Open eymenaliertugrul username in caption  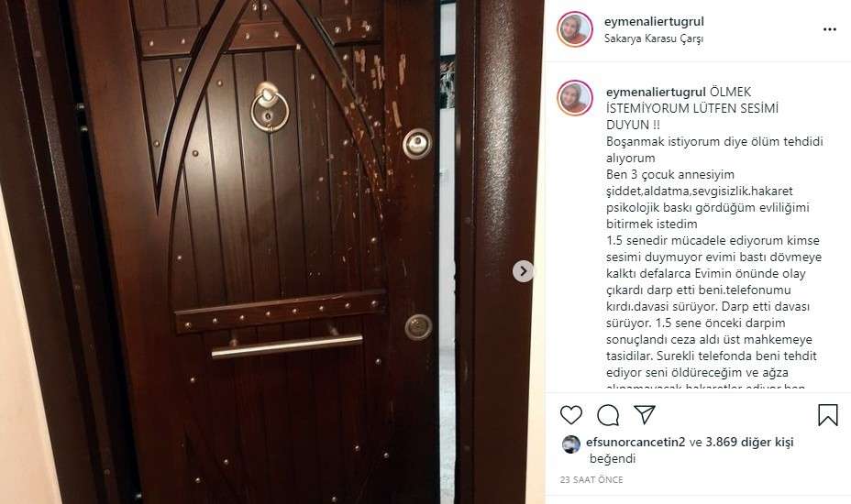click(656, 92)
